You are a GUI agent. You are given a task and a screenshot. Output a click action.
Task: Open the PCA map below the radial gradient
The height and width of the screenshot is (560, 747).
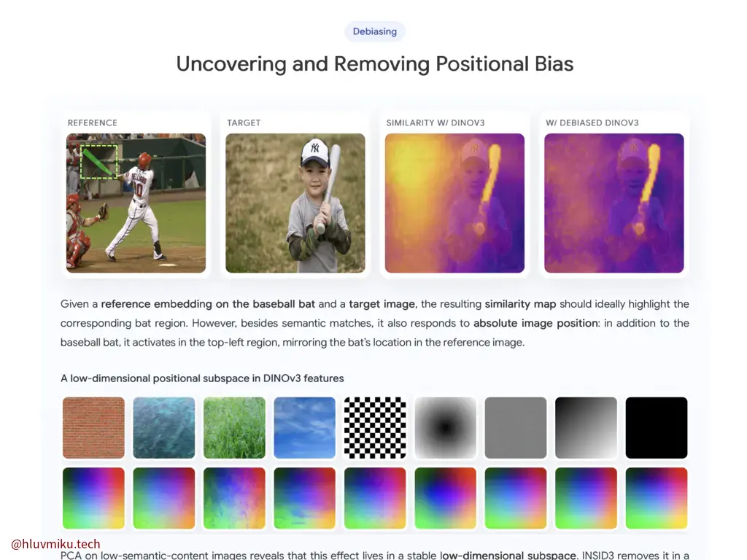pyautogui.click(x=446, y=498)
